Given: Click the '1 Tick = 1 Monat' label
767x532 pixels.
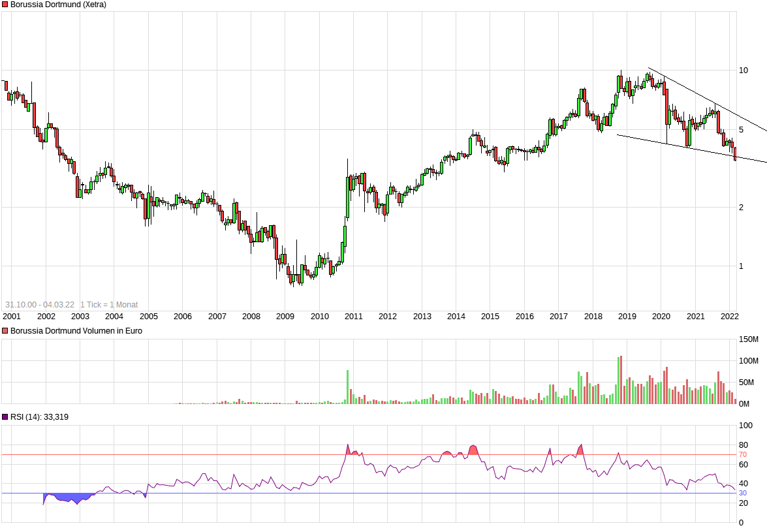Looking at the screenshot, I should [109, 305].
